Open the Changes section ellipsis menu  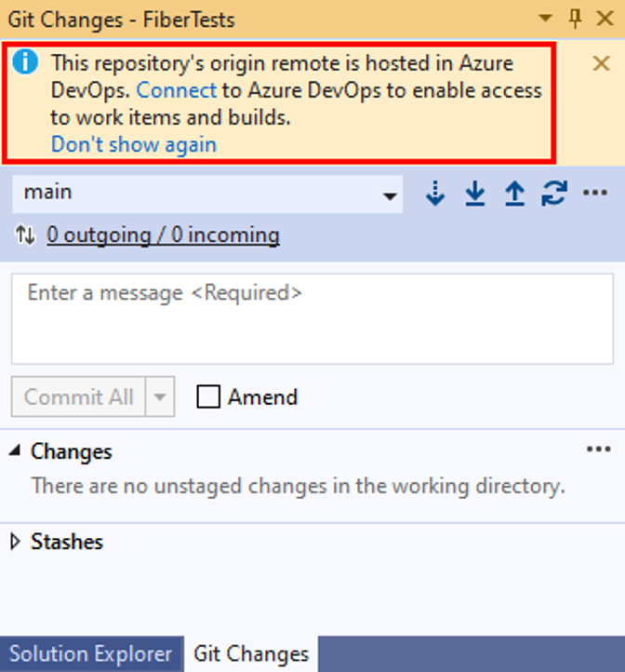[598, 450]
